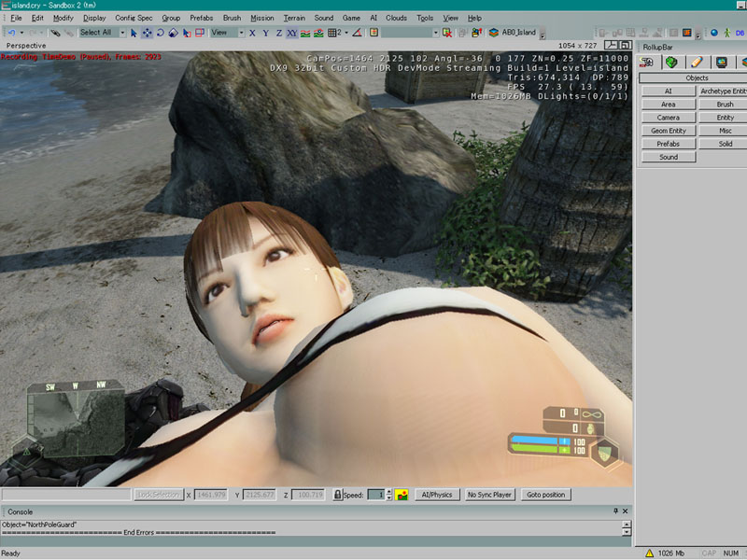Click the Speed value input field
The width and height of the screenshot is (747, 560).
click(x=376, y=495)
